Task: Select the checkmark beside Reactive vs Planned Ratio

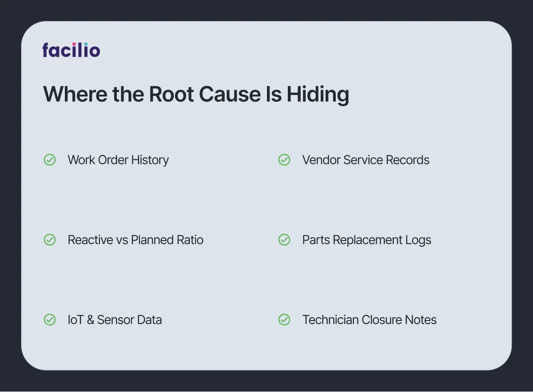Action: (x=50, y=240)
